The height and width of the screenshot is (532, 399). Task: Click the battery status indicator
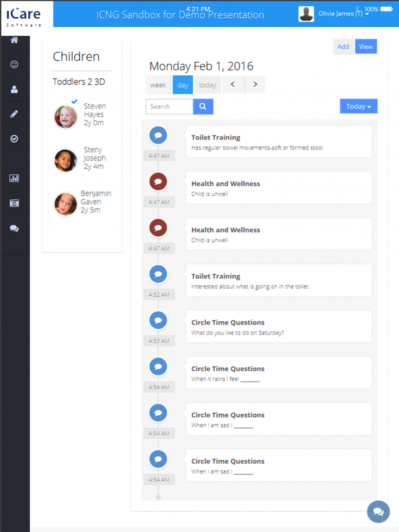pyautogui.click(x=387, y=9)
